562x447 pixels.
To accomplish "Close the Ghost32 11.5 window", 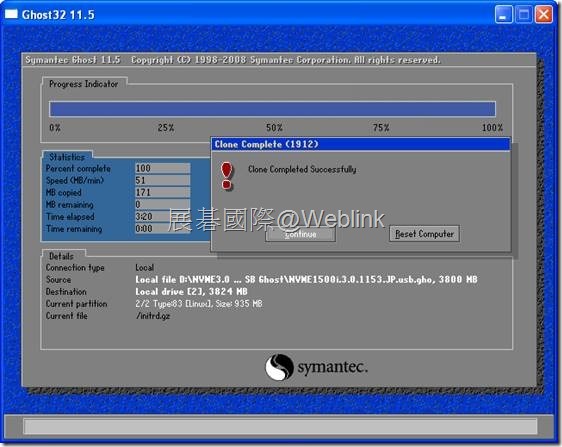I will coord(544,15).
